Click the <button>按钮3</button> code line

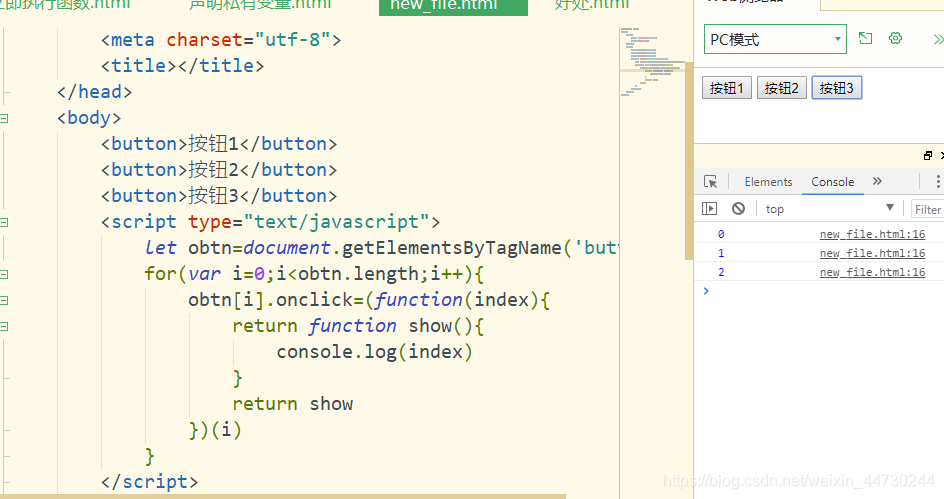pyautogui.click(x=219, y=196)
